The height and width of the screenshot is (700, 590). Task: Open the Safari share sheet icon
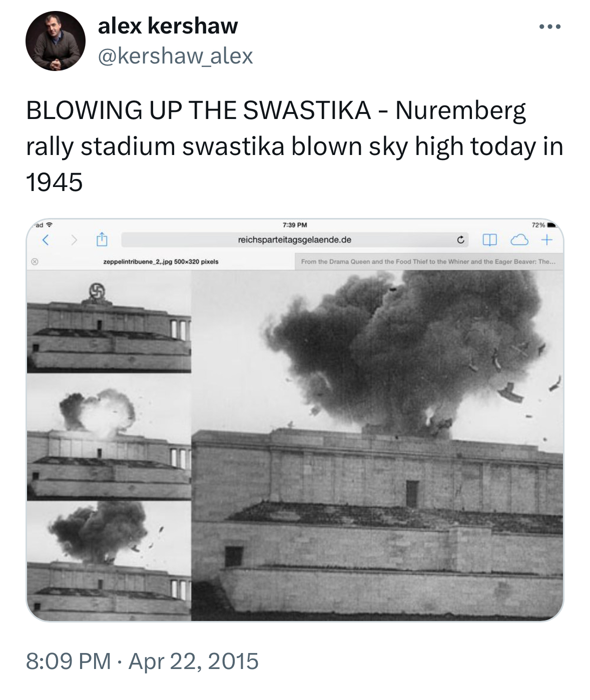point(102,239)
